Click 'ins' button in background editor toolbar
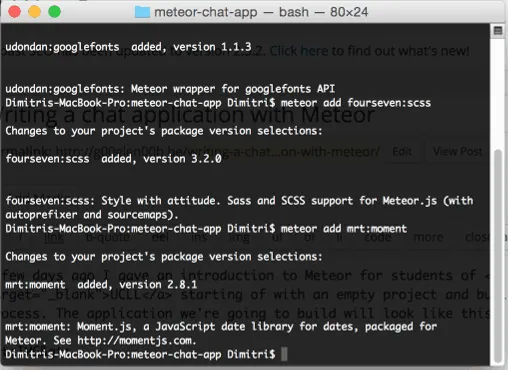 (199, 237)
